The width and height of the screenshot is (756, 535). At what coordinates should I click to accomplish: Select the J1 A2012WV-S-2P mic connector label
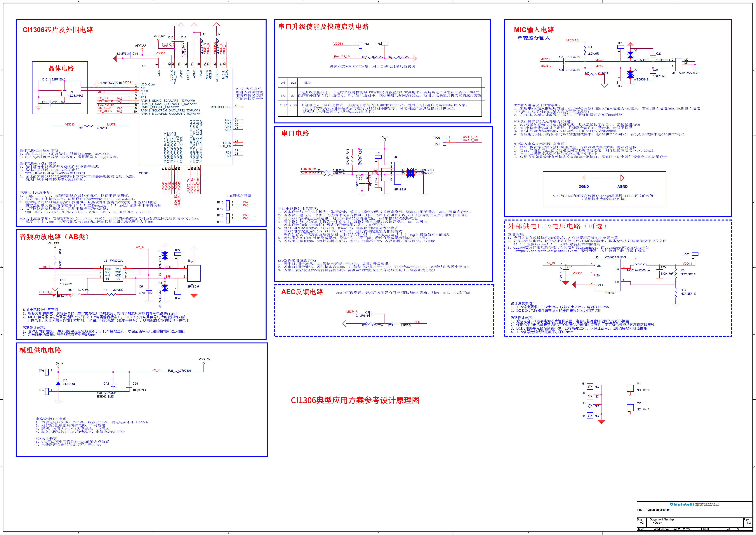point(686,73)
